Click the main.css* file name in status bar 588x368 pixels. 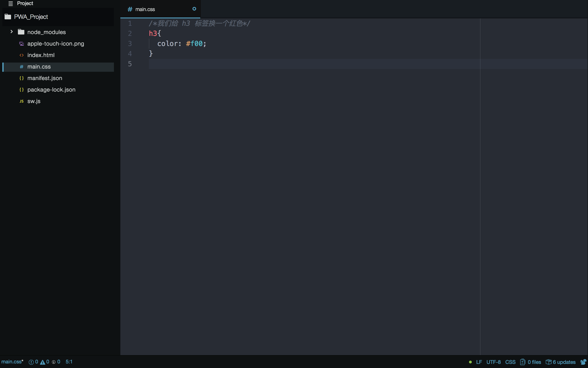[12, 362]
